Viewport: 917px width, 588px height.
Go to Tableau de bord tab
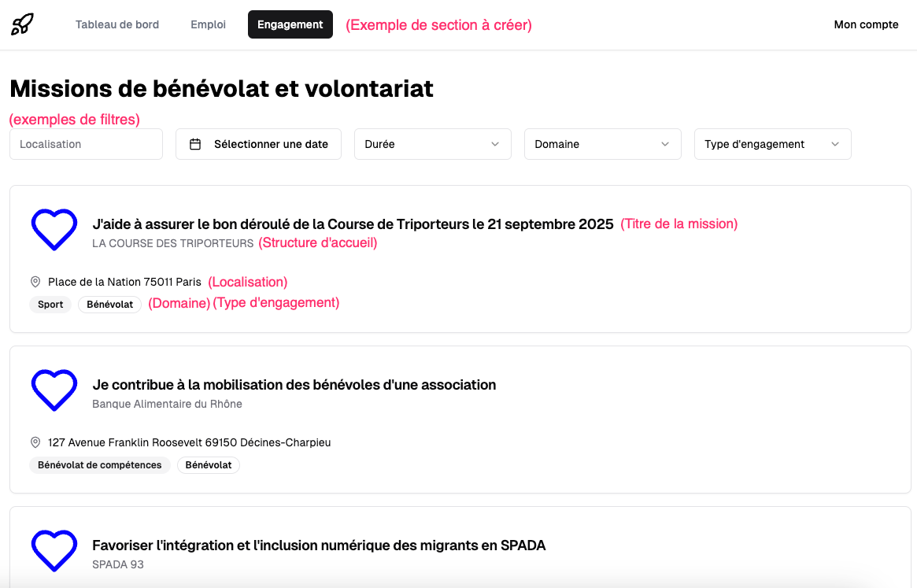tap(117, 24)
